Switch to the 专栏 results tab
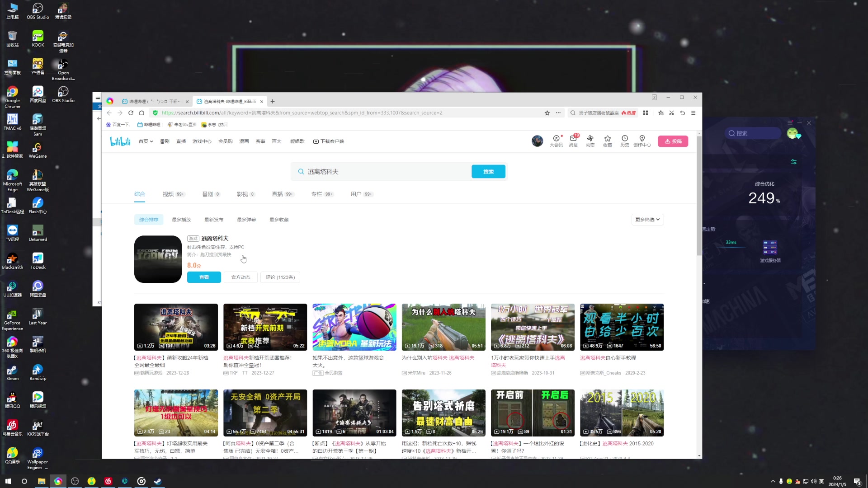This screenshot has width=868, height=488. pyautogui.click(x=322, y=194)
